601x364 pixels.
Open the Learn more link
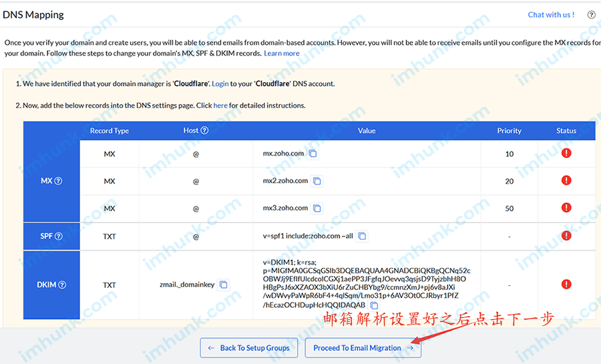point(281,53)
